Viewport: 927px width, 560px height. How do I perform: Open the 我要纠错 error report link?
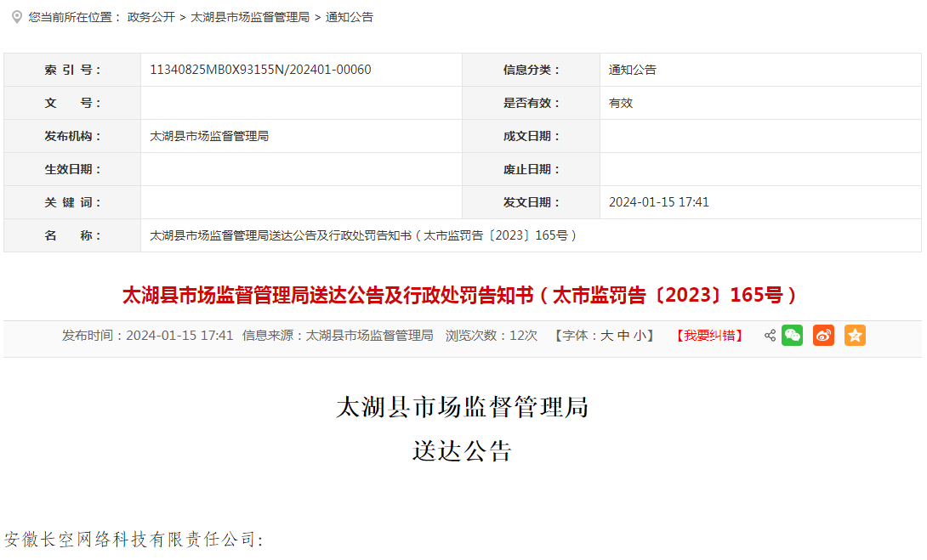[x=709, y=336]
